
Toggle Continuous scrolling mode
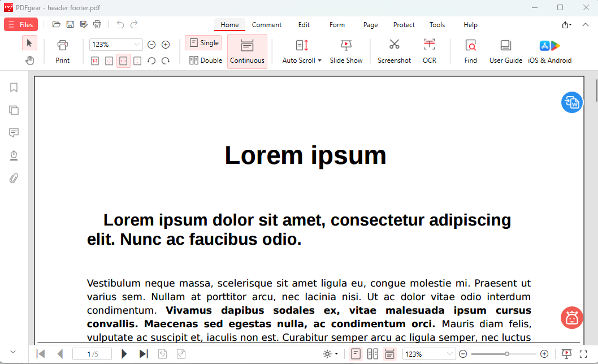(x=247, y=51)
